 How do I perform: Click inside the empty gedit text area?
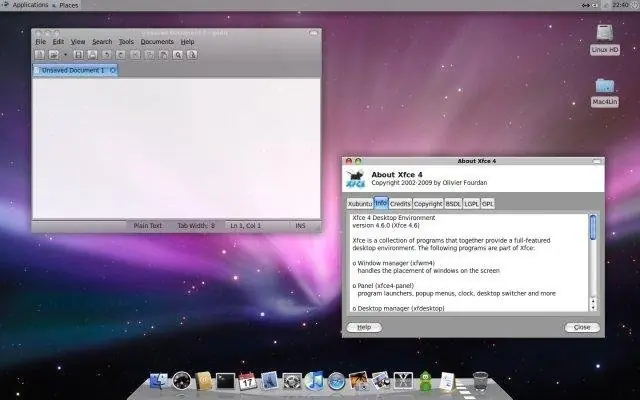point(176,148)
